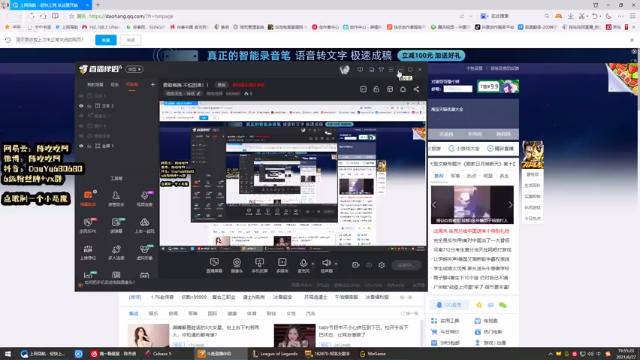Click the yellow star icon next to QQ登录
640x360 pixels.
(x=479, y=305)
